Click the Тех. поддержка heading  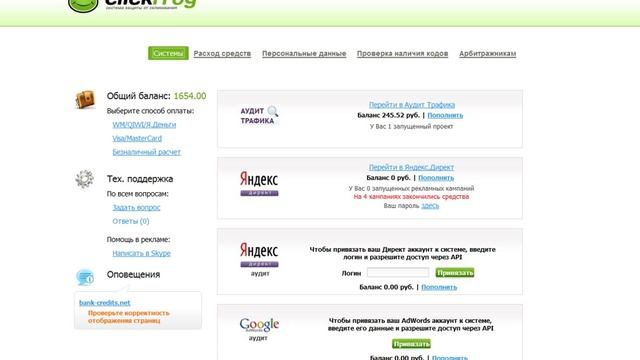pyautogui.click(x=140, y=179)
